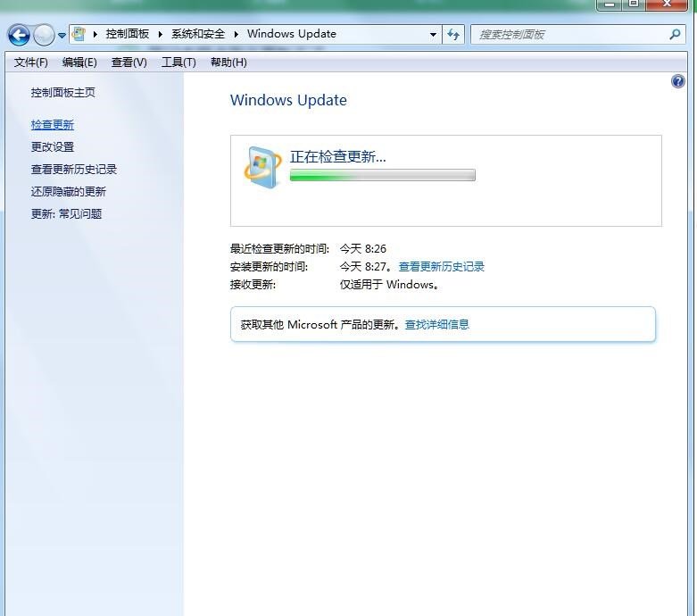Open 查看更新历史记录 in the left sidebar
Viewport: 697px width, 616px height.
(x=74, y=170)
